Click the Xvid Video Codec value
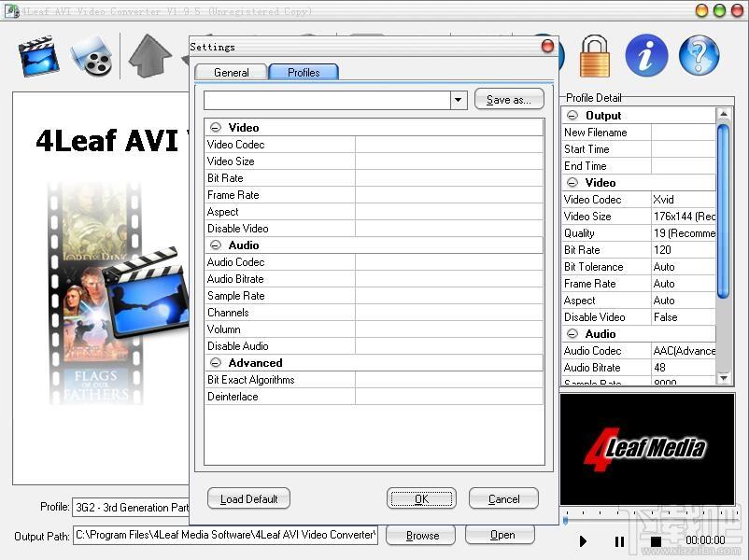Viewport: 749px width, 560px height. tap(684, 200)
